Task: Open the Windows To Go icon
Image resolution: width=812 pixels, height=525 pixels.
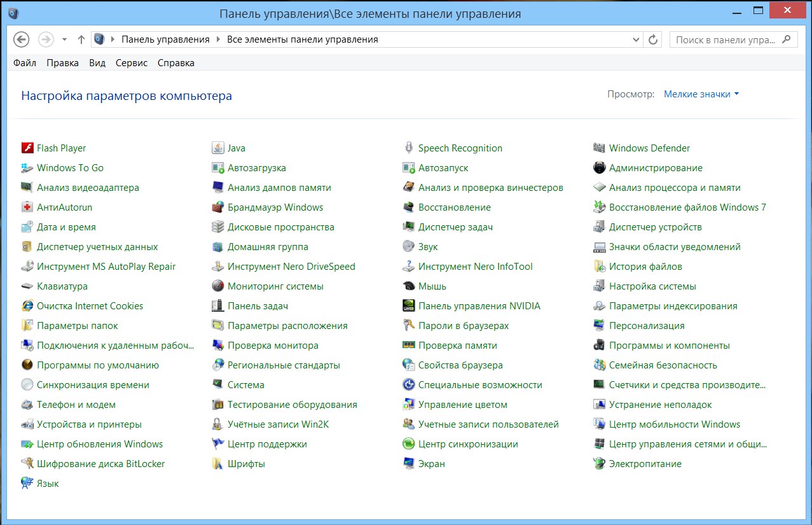Action: (27, 168)
